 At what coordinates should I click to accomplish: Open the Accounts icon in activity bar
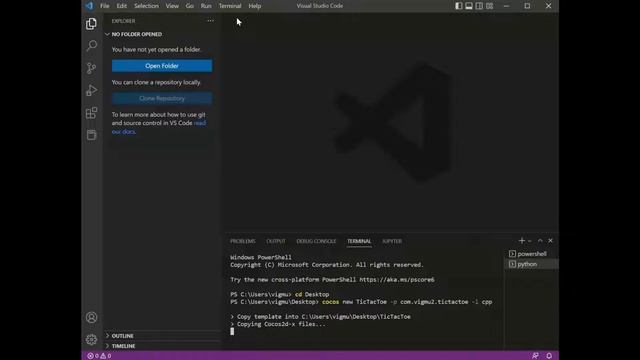coord(91,317)
